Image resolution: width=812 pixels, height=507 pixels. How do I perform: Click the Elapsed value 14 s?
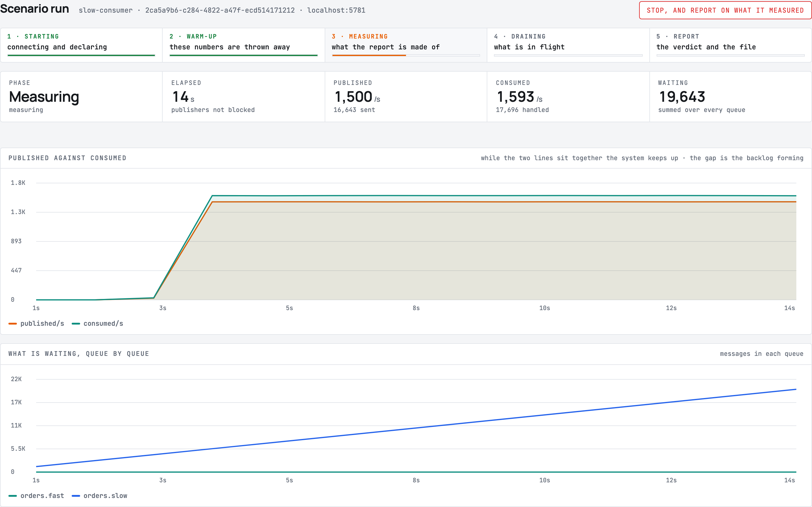point(183,97)
